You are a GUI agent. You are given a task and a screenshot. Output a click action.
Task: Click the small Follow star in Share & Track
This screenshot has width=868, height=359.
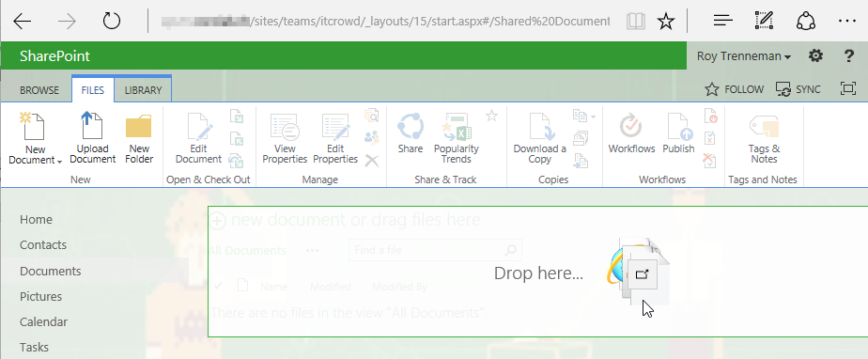pos(491,116)
